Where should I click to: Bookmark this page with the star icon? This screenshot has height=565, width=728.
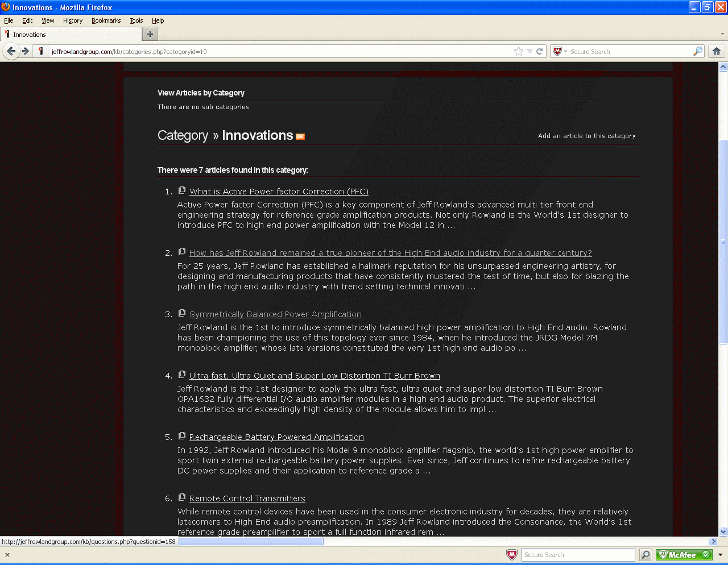[x=519, y=51]
